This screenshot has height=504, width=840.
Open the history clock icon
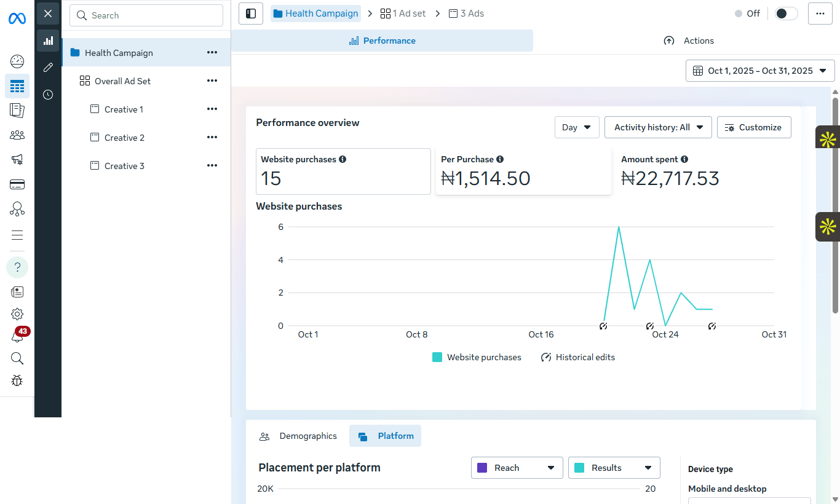coord(48,95)
